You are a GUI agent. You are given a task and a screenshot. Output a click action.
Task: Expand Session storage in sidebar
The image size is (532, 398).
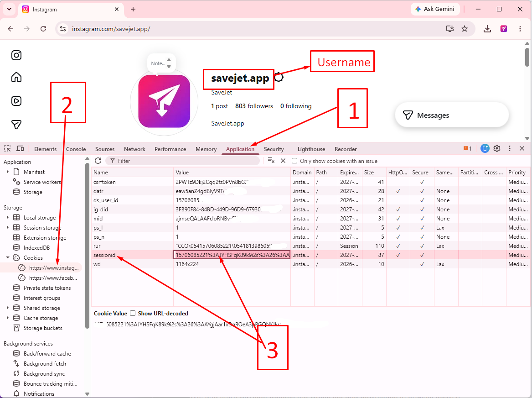(x=7, y=227)
